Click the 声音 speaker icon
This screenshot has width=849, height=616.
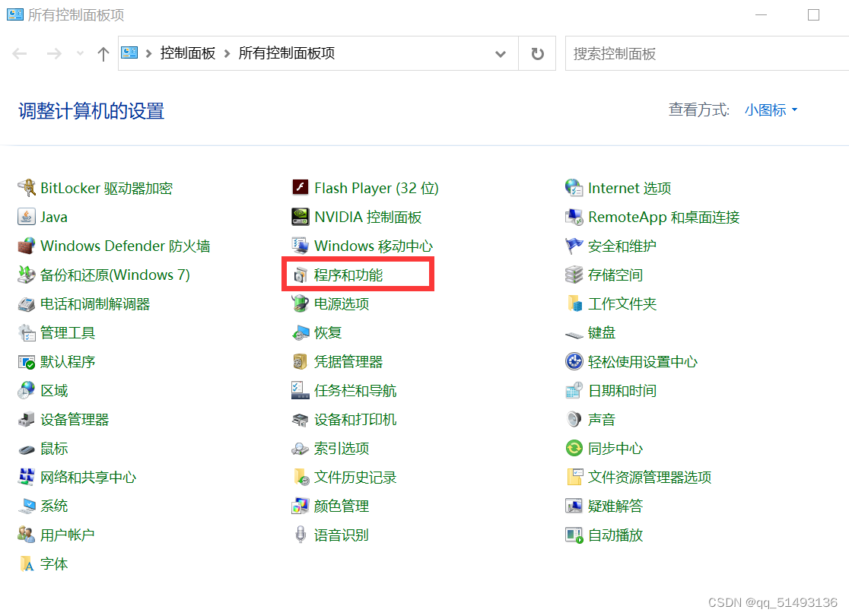click(574, 420)
